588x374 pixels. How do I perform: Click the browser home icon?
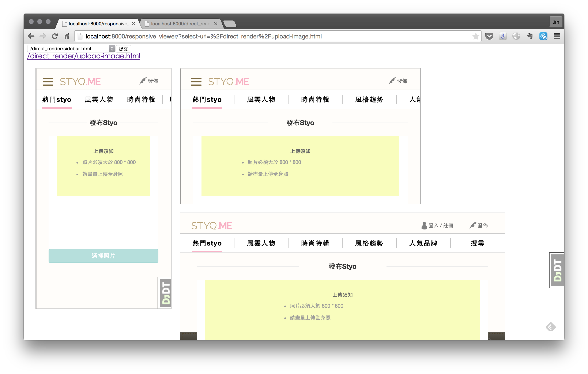66,36
